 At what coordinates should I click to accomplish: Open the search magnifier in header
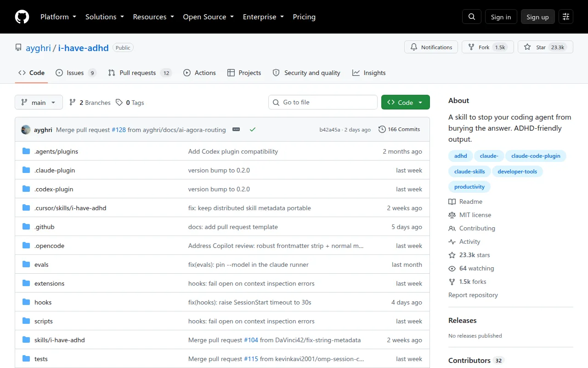point(472,17)
